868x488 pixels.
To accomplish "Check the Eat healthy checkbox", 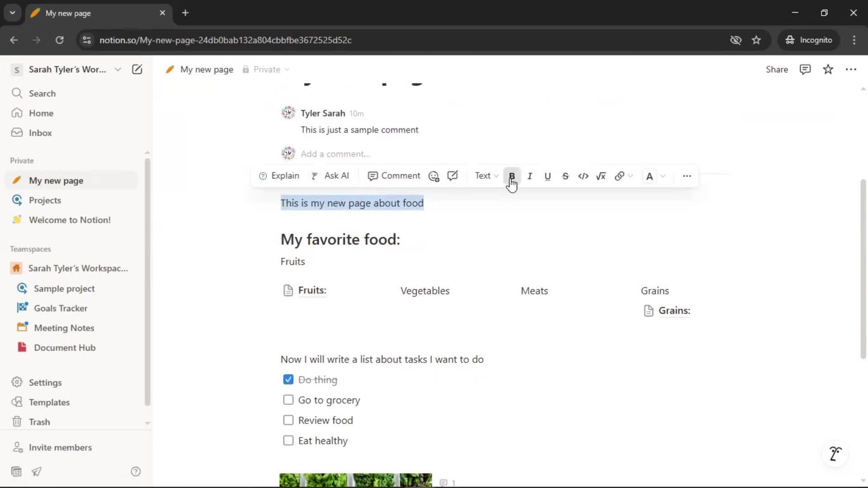I will (288, 441).
